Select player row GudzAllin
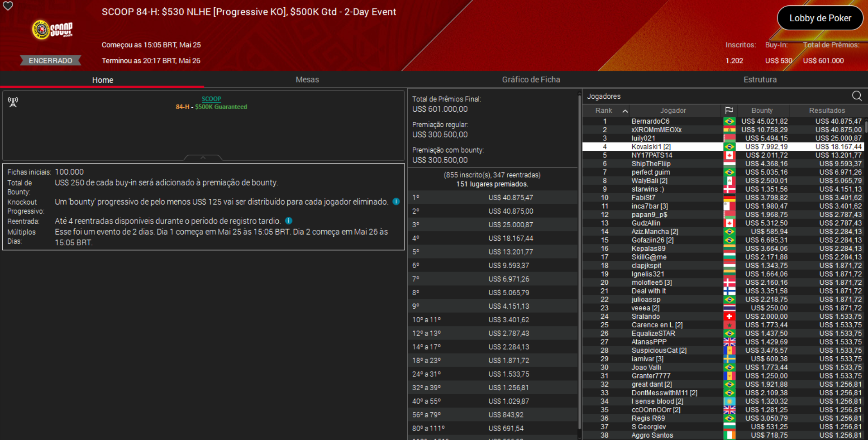The width and height of the screenshot is (868, 440). click(x=723, y=223)
